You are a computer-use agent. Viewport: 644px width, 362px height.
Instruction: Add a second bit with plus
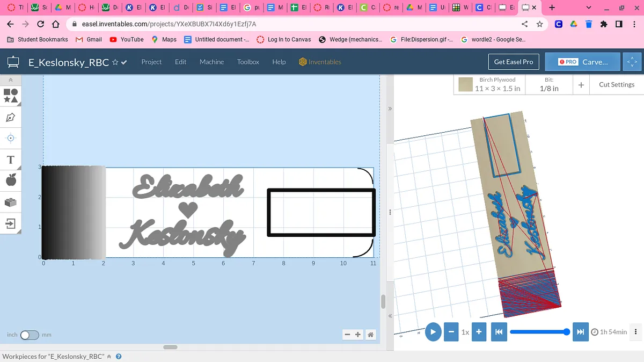coord(581,85)
